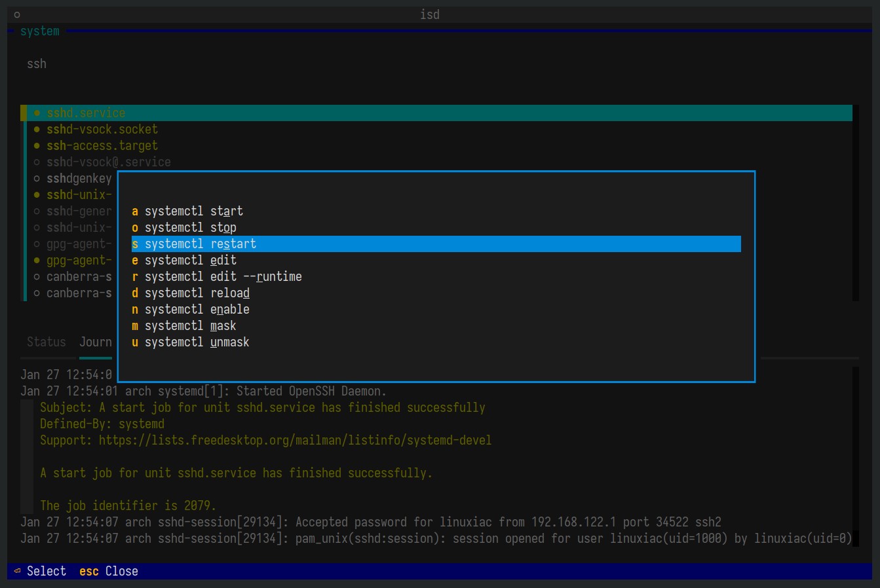Switch to the Journal tab

(x=96, y=342)
